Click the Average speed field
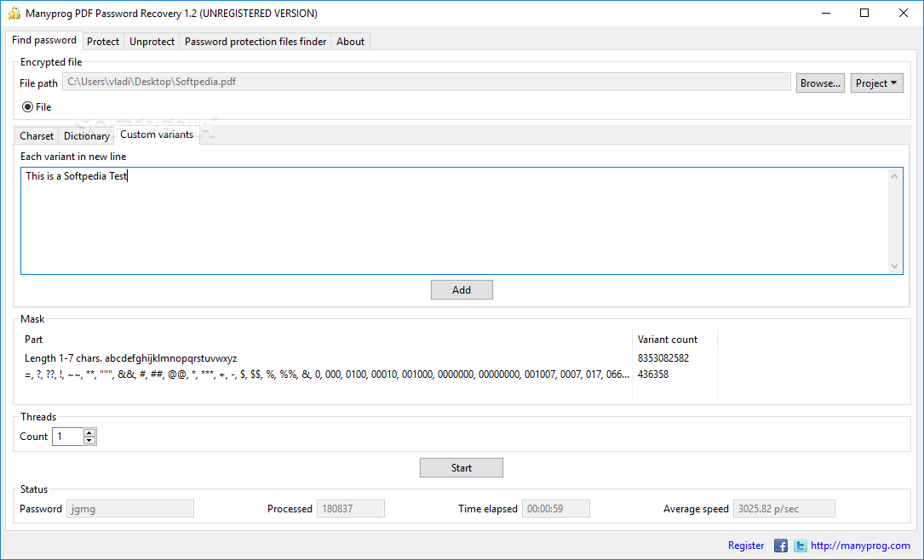924x560 pixels. tap(783, 509)
